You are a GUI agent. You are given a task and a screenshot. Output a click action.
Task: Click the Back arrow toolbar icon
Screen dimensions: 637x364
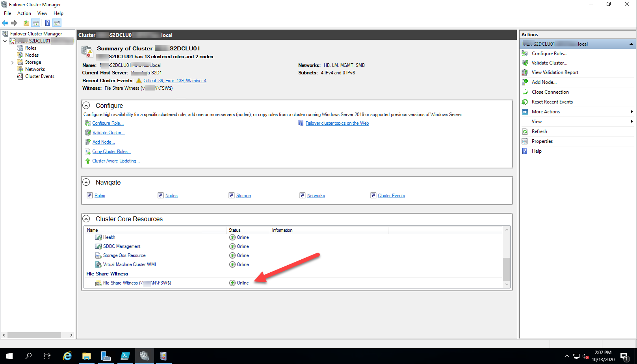click(x=5, y=23)
